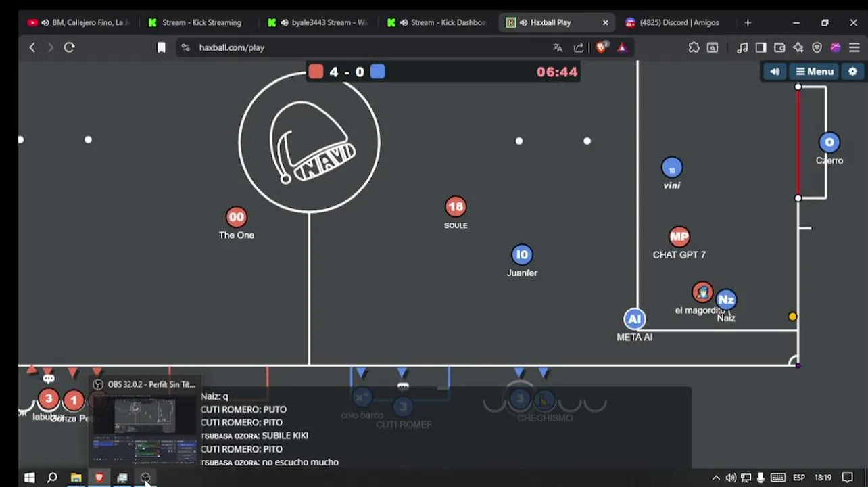Click blue player AI META AI
Viewport: 868px width, 487px height.
pos(634,319)
